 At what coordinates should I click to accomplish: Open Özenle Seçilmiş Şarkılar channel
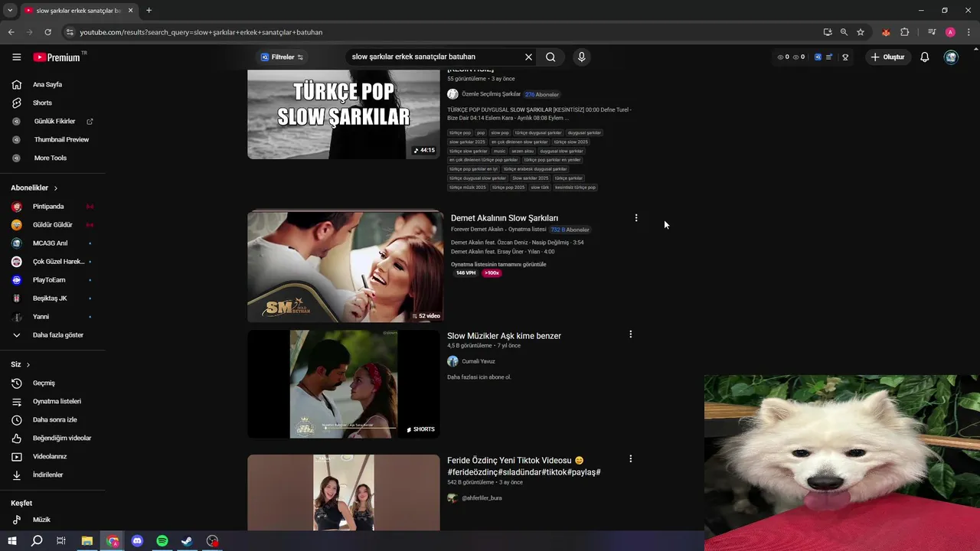pyautogui.click(x=491, y=94)
